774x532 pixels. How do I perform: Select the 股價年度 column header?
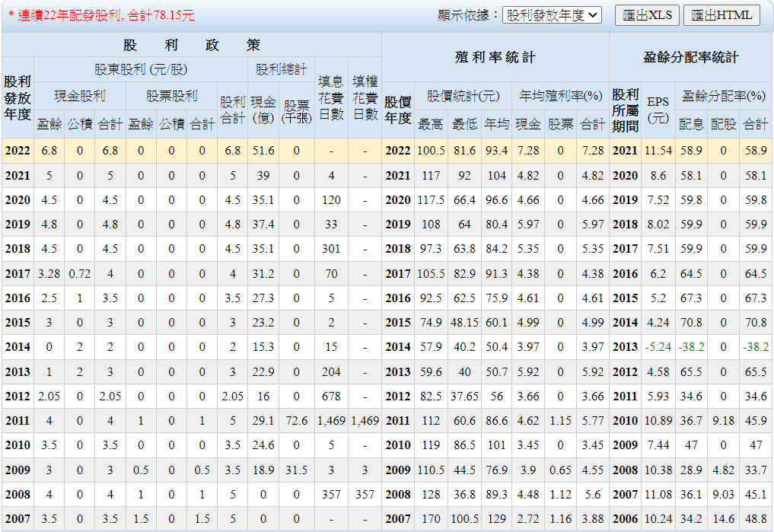(x=397, y=110)
